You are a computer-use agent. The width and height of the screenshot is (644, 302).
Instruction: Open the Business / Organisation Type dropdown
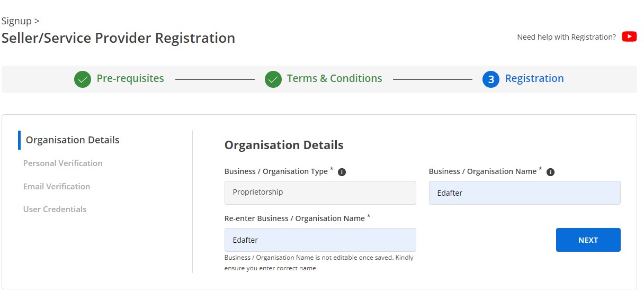(x=320, y=193)
